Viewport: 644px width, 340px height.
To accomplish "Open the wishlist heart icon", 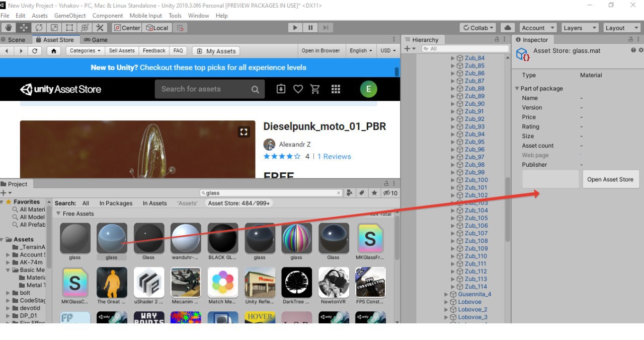I will pos(298,89).
